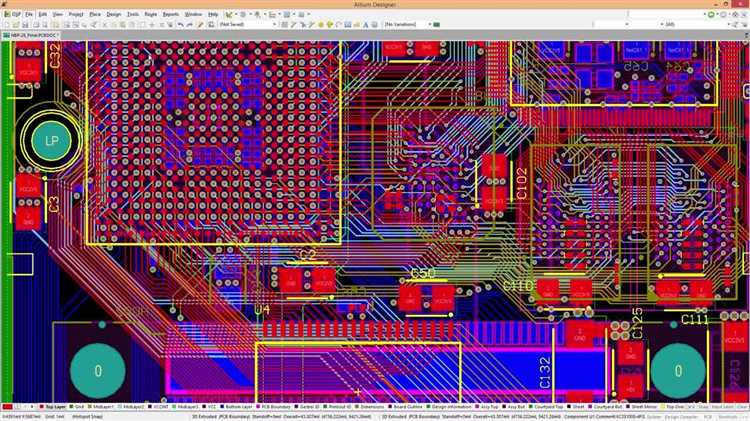Click the Mask Level button

coord(723,407)
